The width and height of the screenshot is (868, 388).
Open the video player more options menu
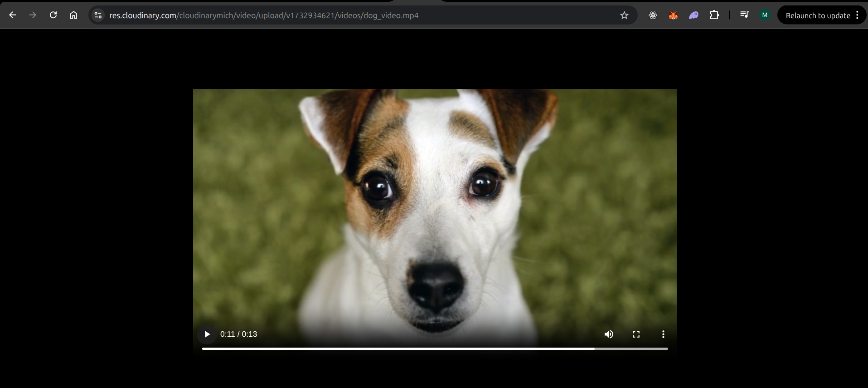click(663, 334)
